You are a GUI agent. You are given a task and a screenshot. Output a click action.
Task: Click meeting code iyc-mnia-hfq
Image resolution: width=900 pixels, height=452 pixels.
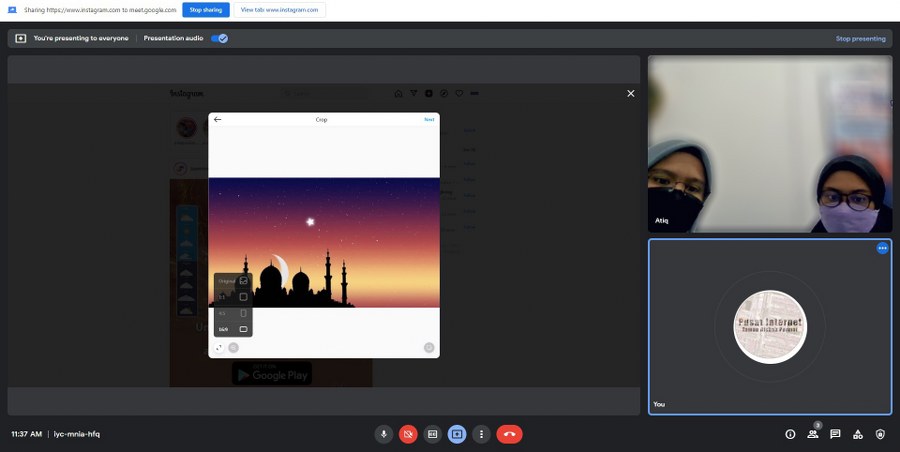77,434
